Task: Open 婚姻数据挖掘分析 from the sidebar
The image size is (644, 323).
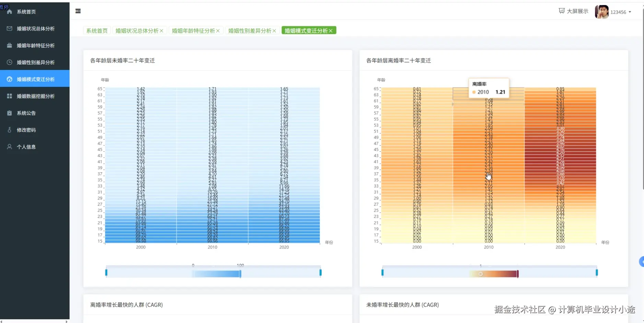Action: (x=35, y=96)
